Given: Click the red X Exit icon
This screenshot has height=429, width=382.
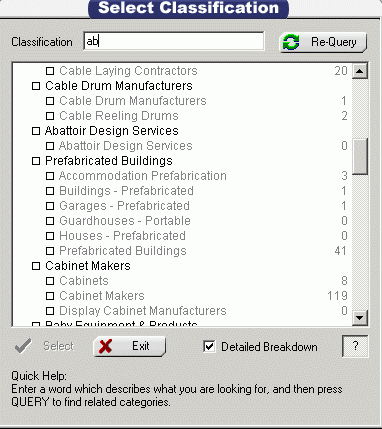Looking at the screenshot, I should (106, 346).
